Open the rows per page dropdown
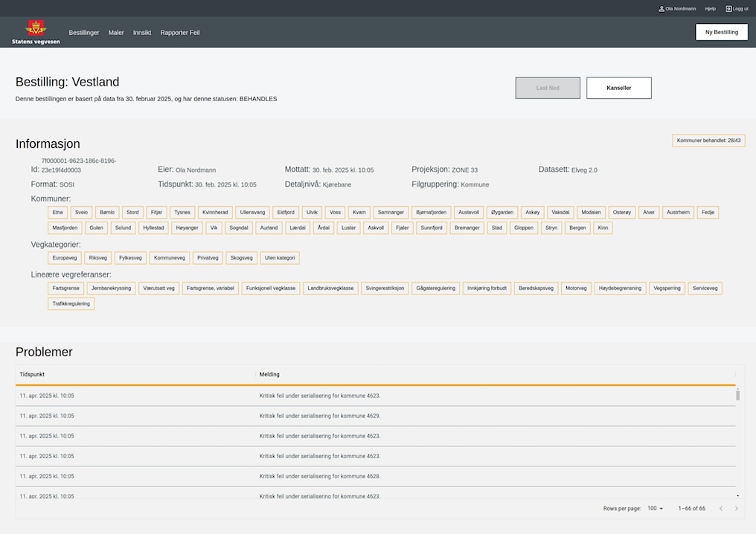Viewport: 756px width, 534px height. (x=656, y=509)
